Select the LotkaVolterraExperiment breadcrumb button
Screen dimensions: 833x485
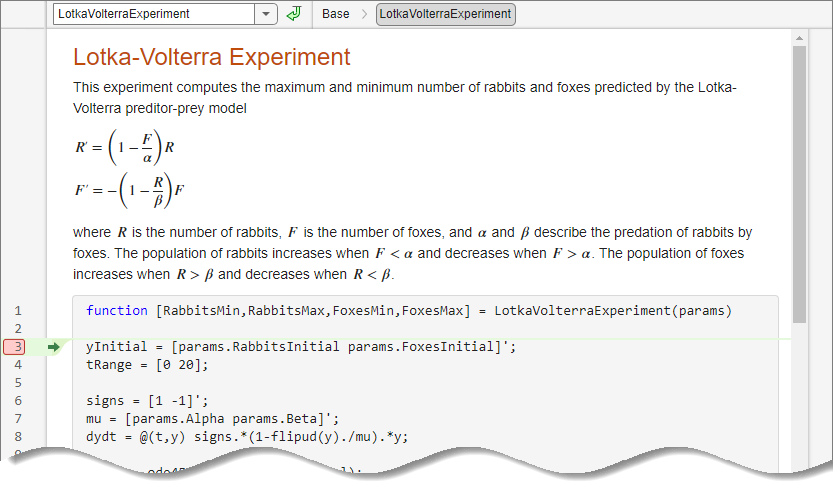tap(445, 14)
